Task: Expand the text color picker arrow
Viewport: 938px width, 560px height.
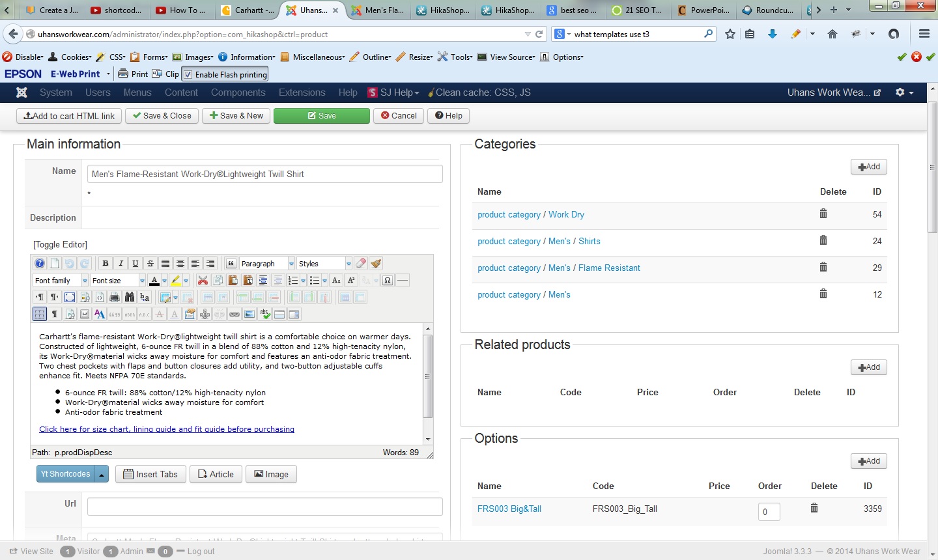Action: [x=164, y=281]
